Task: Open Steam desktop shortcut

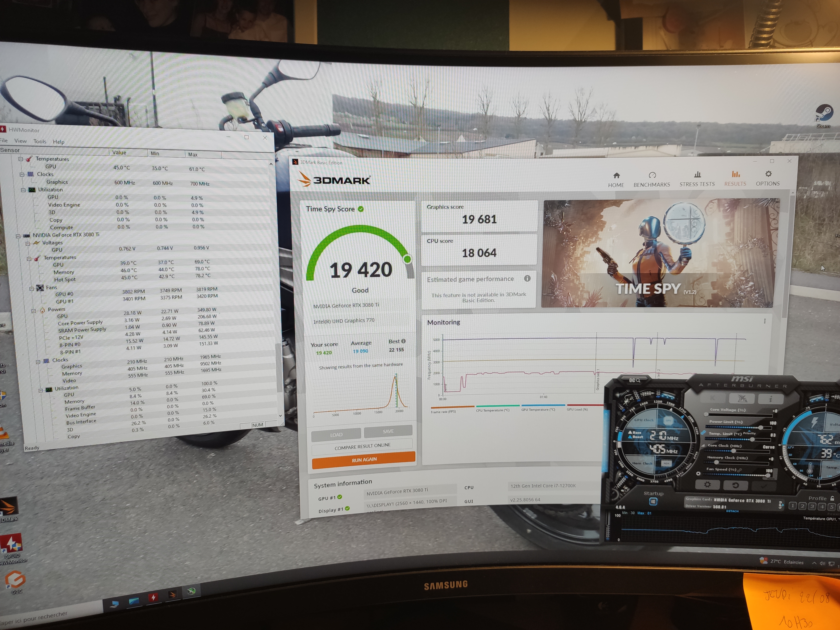Action: (824, 116)
